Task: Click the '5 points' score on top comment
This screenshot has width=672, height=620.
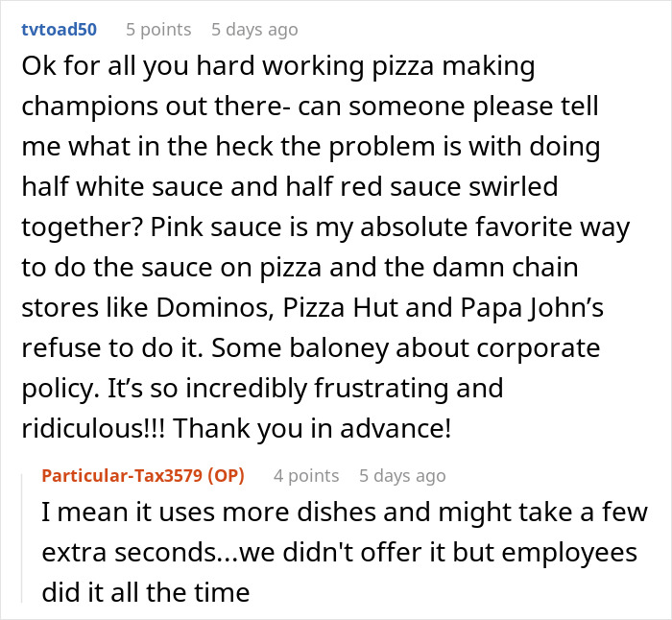Action: (x=158, y=30)
